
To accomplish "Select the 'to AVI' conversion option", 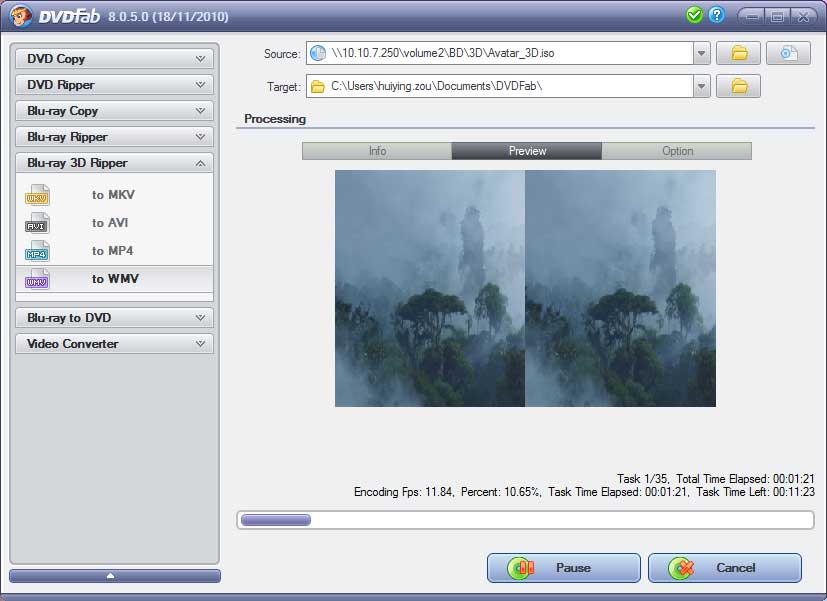I will [114, 223].
